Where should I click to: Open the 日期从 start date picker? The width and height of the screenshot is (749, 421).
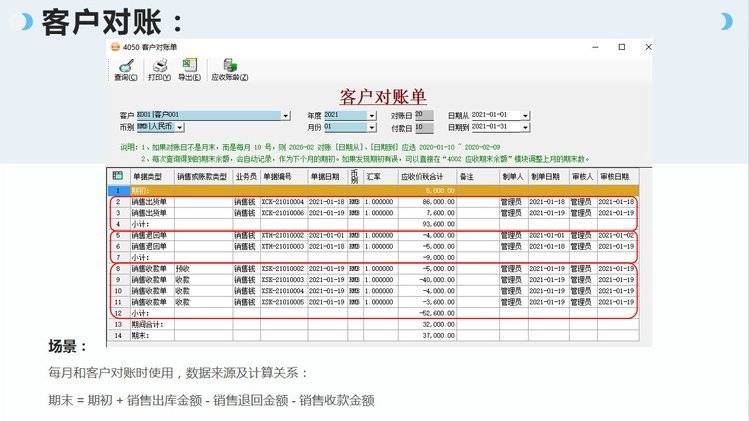coord(526,116)
